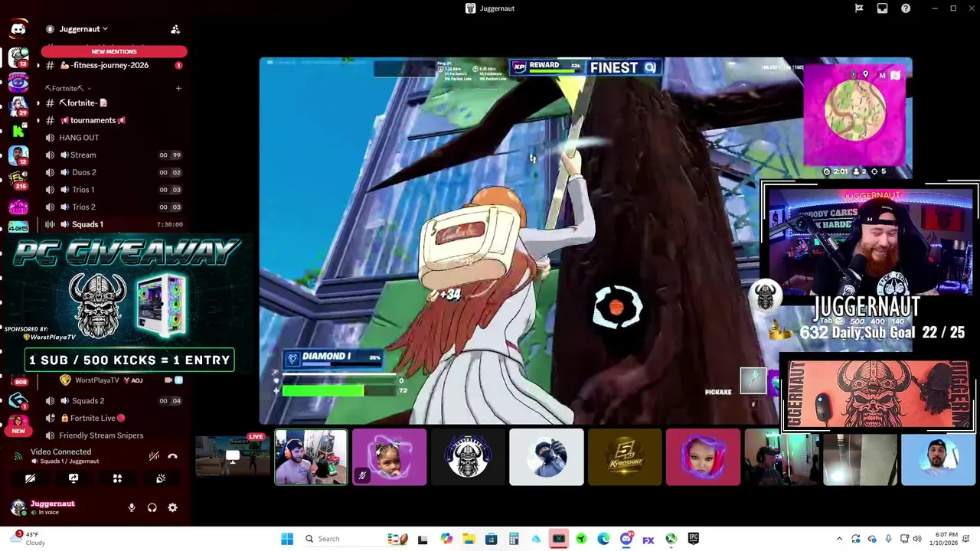The image size is (980, 551).
Task: Join the Trios 2 voice channel
Action: pyautogui.click(x=113, y=207)
